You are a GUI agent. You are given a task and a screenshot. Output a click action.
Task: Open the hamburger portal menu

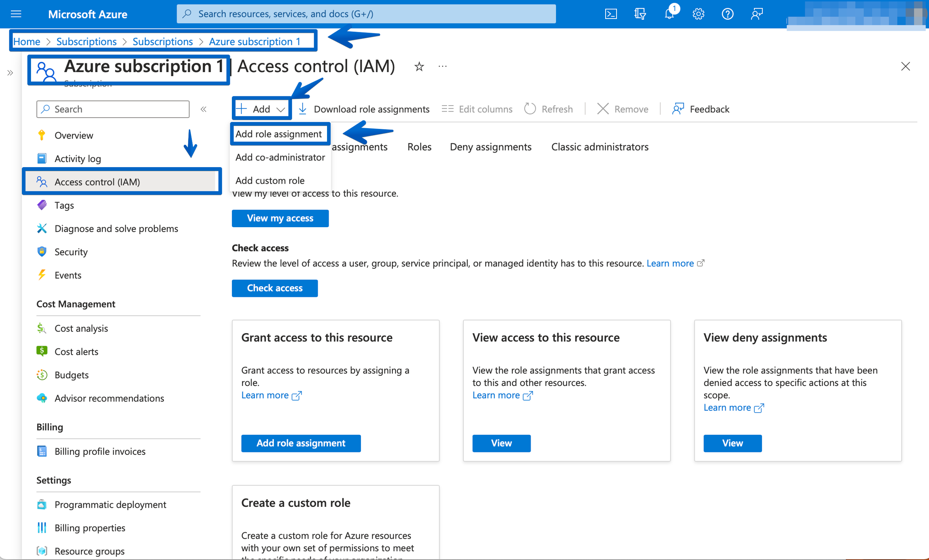(16, 14)
